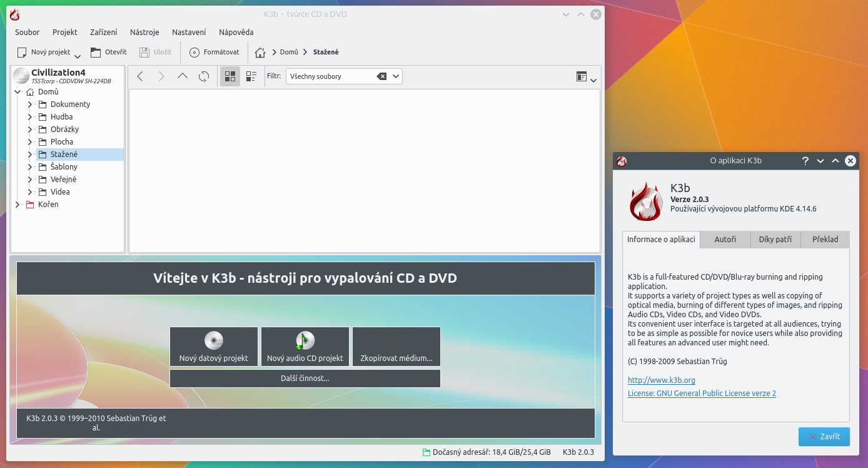Screen dimensions: 868x468
Task: Click the Uložit toolbar button
Action: click(x=155, y=53)
